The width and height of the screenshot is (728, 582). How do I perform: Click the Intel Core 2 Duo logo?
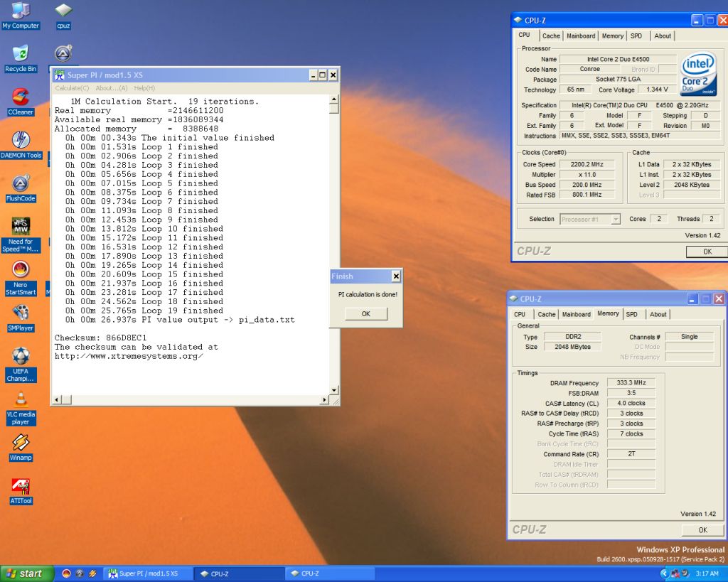point(698,73)
